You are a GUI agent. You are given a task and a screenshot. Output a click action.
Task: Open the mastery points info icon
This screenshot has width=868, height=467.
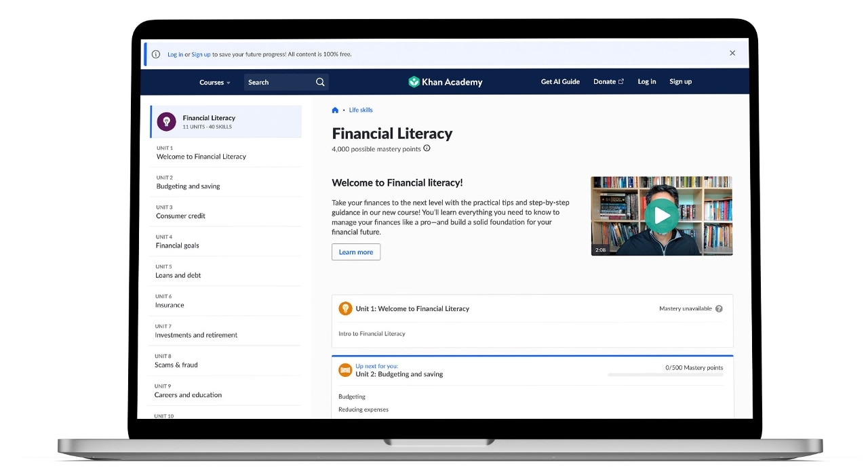coord(426,148)
